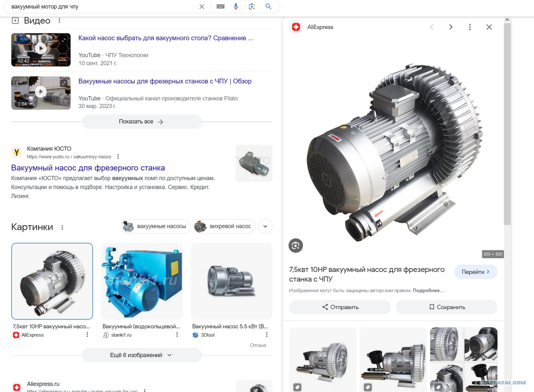Open the on-screen keyboard icon

click(x=220, y=7)
